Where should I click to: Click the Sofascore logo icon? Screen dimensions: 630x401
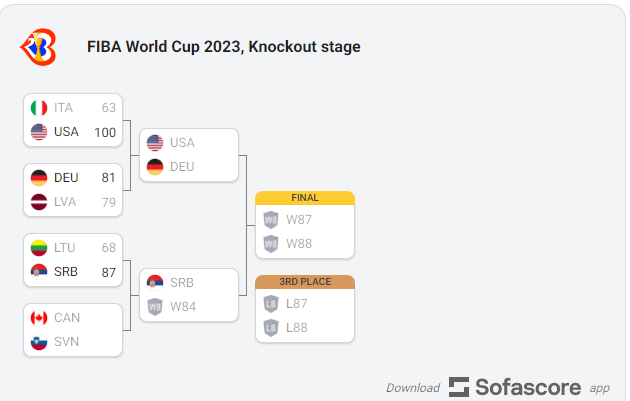coord(459,387)
